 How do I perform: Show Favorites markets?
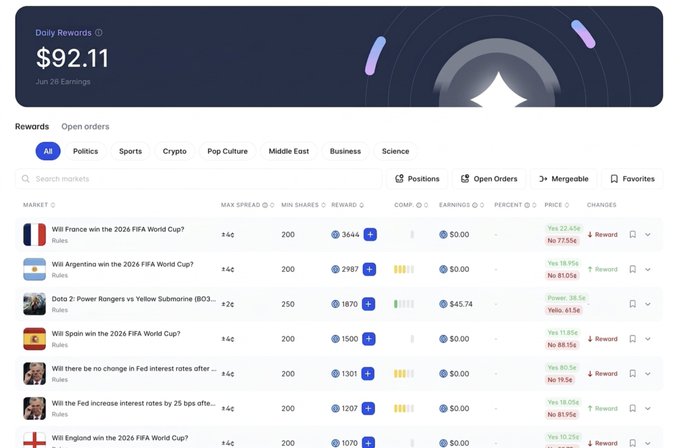click(632, 179)
